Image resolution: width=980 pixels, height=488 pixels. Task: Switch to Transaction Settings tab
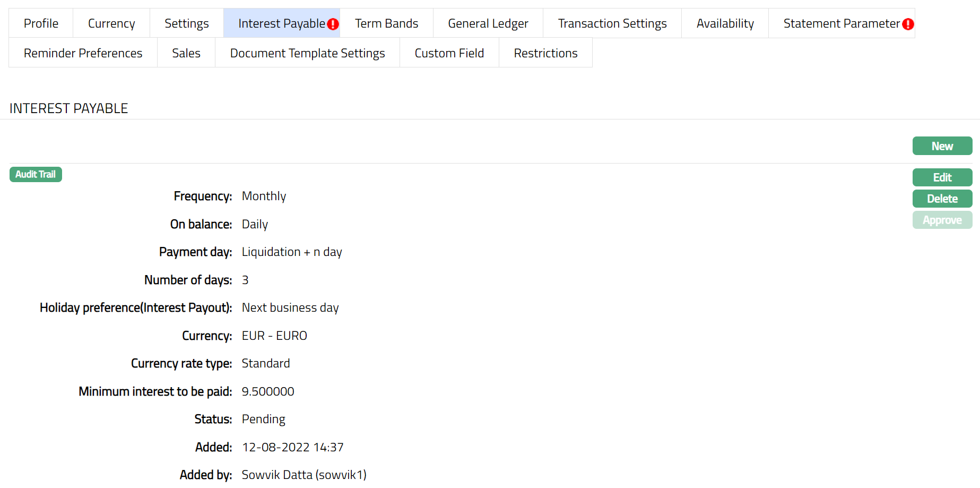[x=612, y=23]
